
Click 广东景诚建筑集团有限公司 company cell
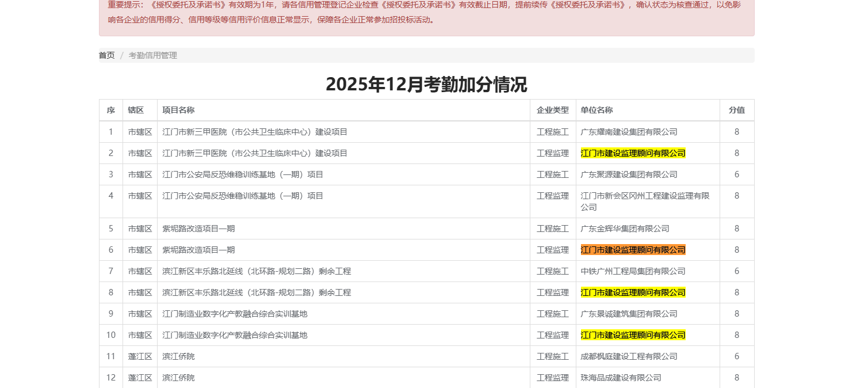[629, 314]
